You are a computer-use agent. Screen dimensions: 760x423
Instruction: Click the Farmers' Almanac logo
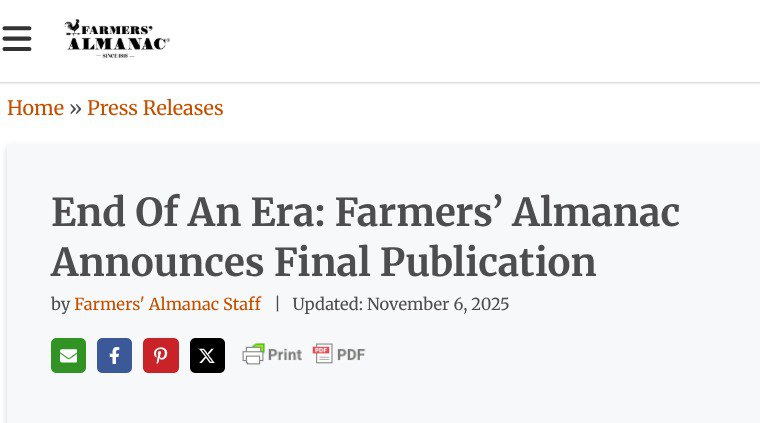pos(117,40)
